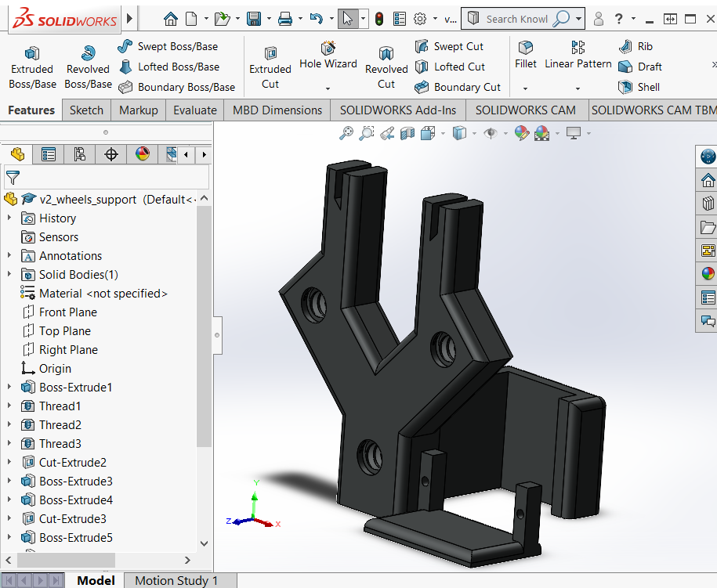Select the Fillet feature tool
This screenshot has width=717, height=588.
[526, 55]
